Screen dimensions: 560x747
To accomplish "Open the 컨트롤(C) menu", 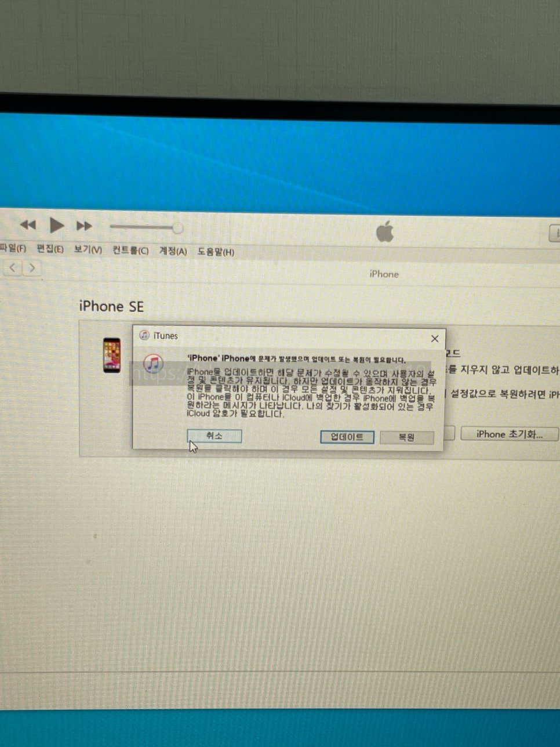I will [x=130, y=251].
